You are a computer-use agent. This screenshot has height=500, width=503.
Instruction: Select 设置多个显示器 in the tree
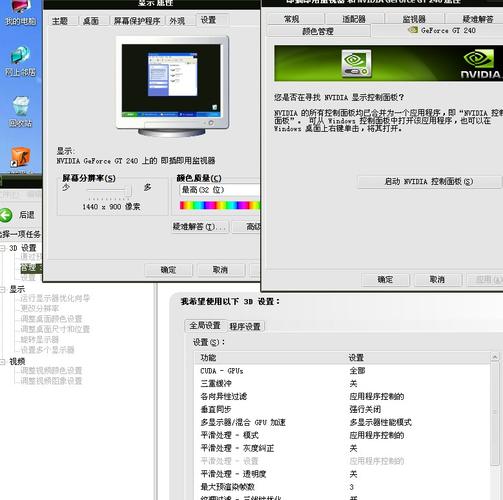pos(47,350)
